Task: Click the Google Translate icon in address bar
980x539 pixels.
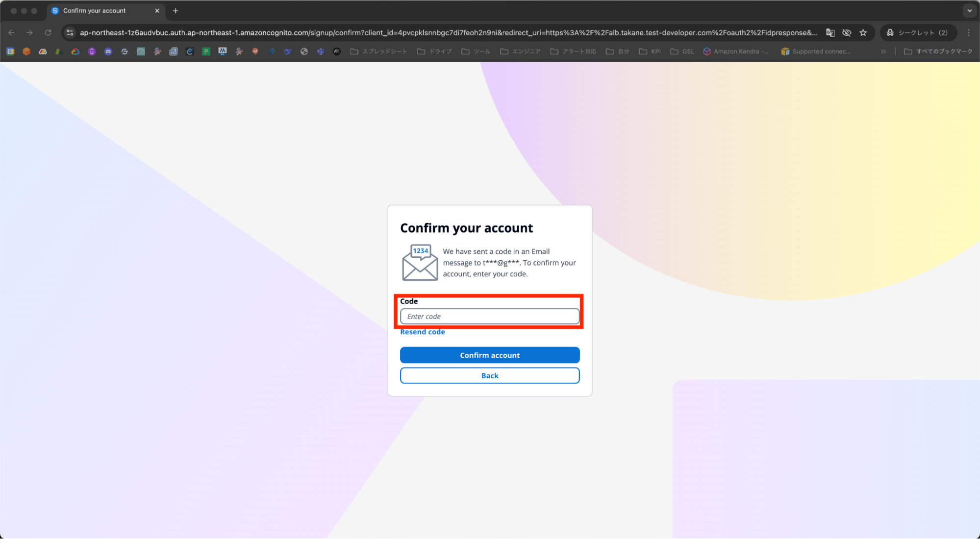Action: (x=830, y=32)
